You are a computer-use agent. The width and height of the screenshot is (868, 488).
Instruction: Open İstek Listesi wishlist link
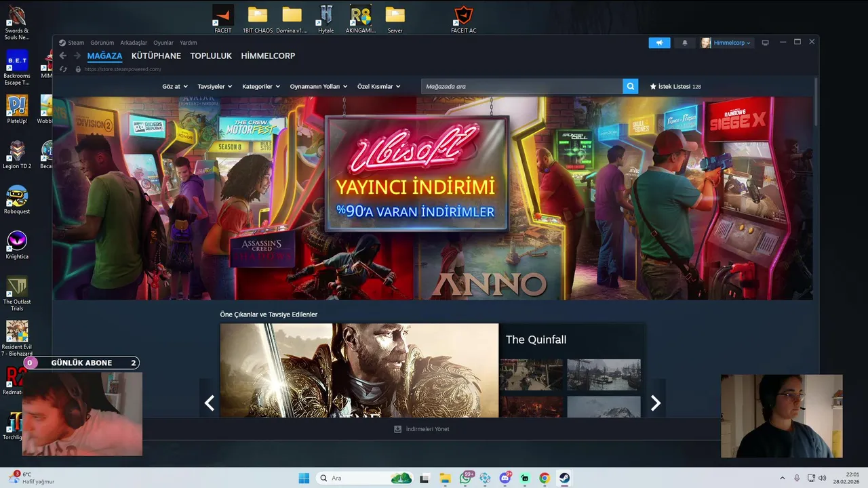pos(675,87)
